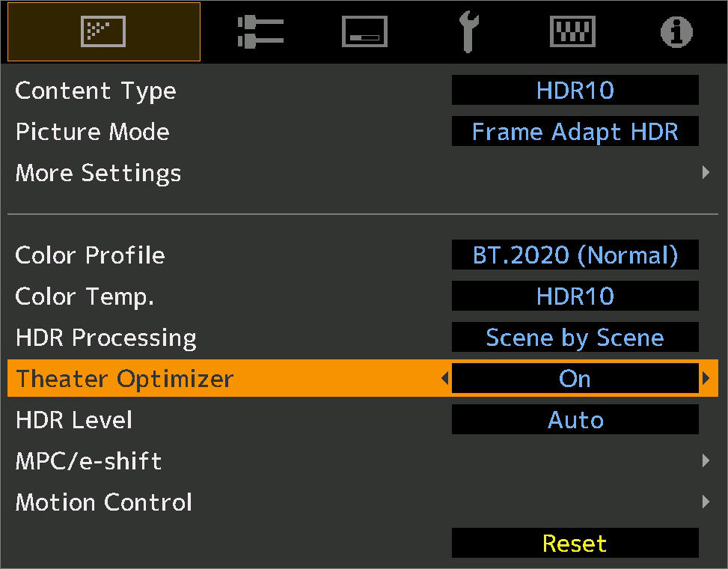
Task: Select the Motion Control label
Action: (x=104, y=502)
